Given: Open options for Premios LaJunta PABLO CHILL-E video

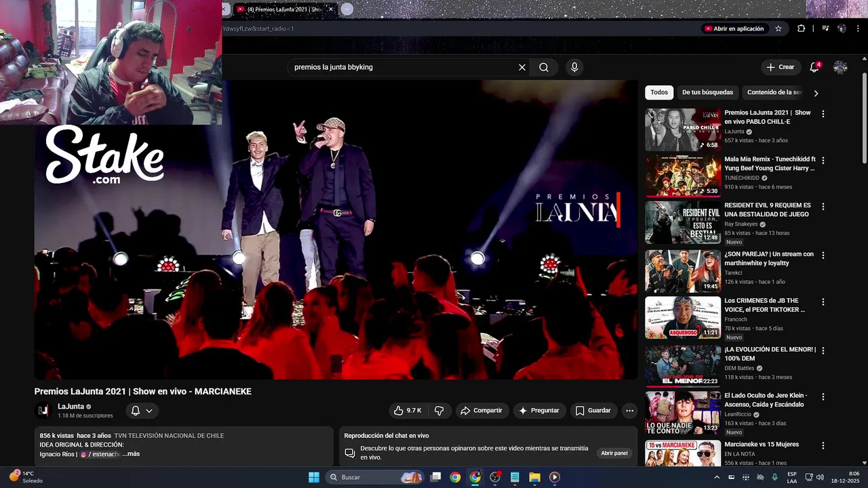Looking at the screenshot, I should coord(823,114).
